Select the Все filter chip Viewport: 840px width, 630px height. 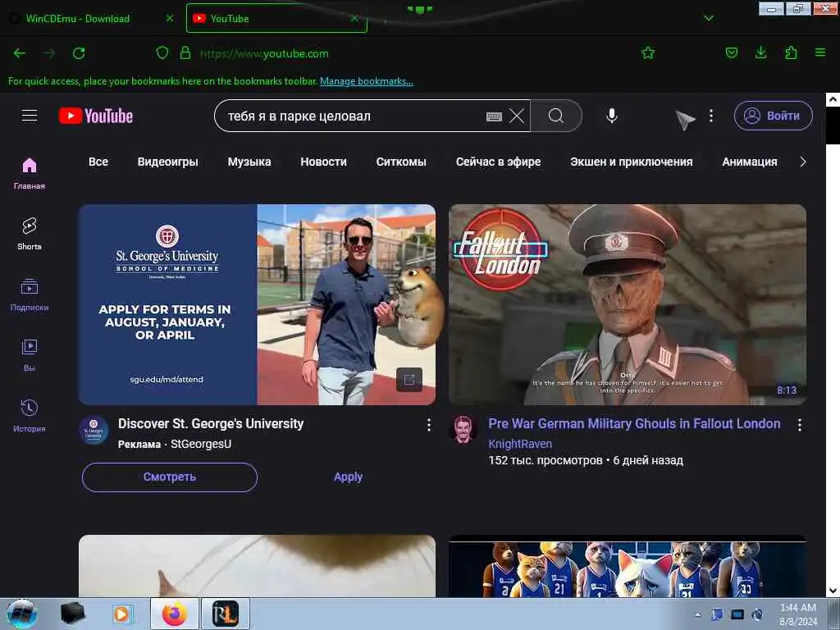tap(98, 162)
